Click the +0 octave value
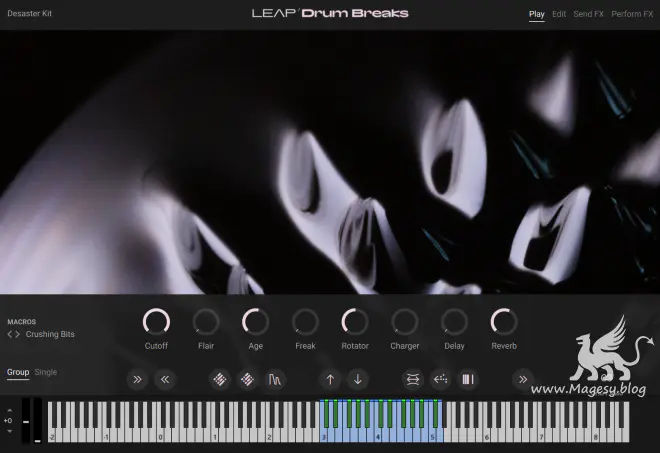Viewport: 660px width, 453px height. tap(8, 421)
